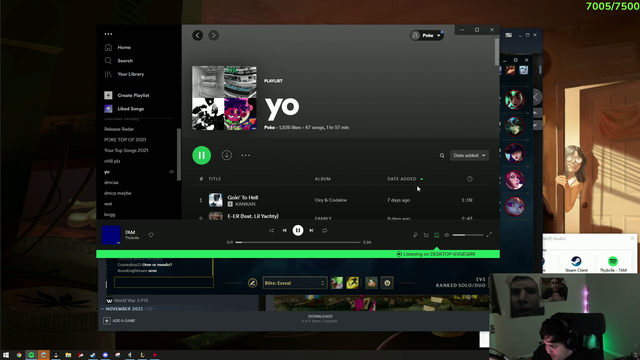Open Liked Songs in the sidebar

124,109
